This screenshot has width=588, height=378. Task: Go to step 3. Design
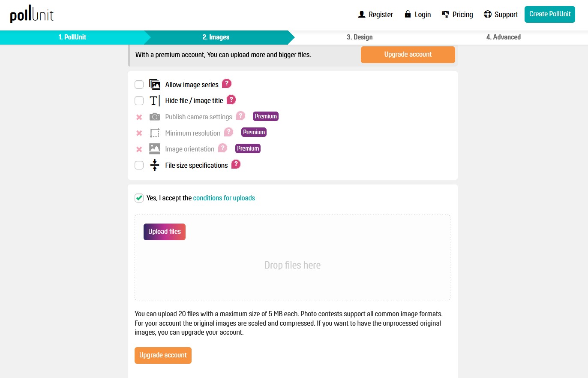(x=360, y=37)
